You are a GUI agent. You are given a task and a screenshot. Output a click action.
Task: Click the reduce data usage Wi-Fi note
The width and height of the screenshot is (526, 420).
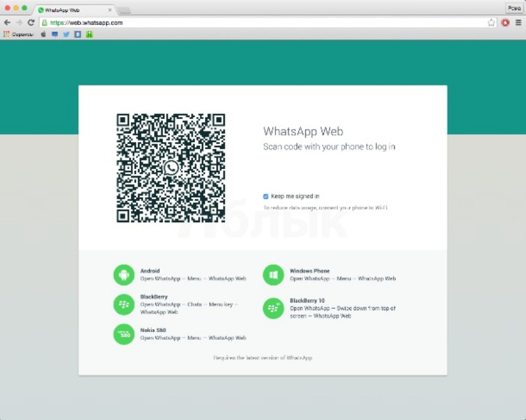point(325,208)
